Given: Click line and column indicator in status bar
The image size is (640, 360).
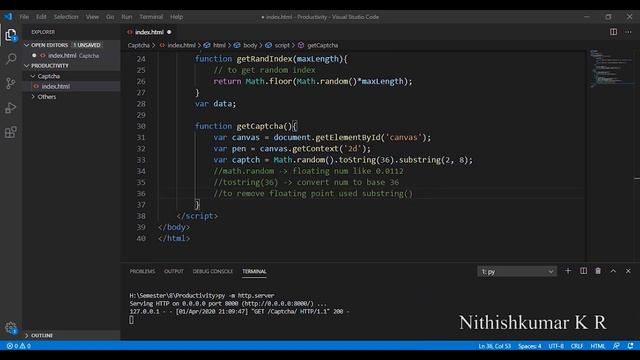Looking at the screenshot, I should coord(495,346).
